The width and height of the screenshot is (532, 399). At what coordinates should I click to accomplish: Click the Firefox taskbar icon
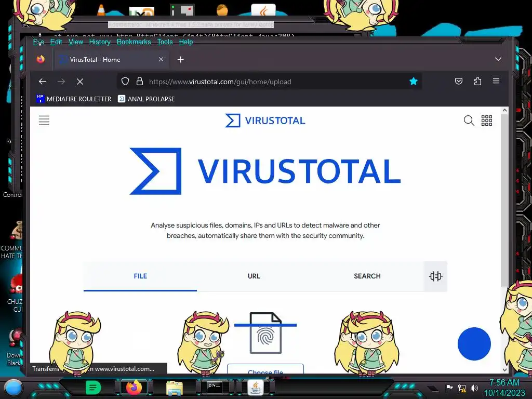(134, 388)
